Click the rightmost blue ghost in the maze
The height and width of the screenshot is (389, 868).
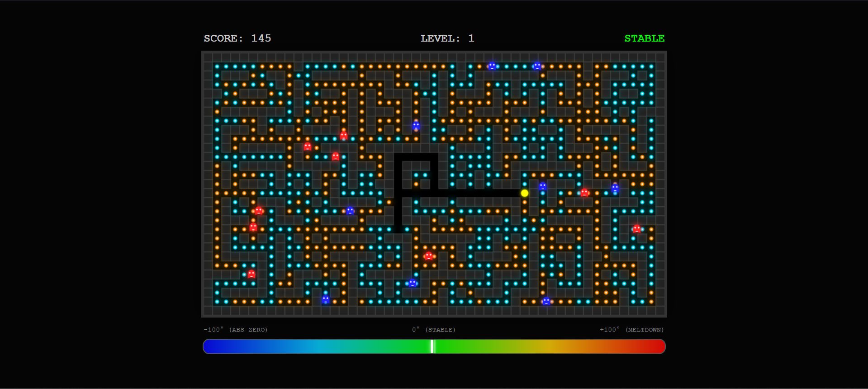coord(615,188)
